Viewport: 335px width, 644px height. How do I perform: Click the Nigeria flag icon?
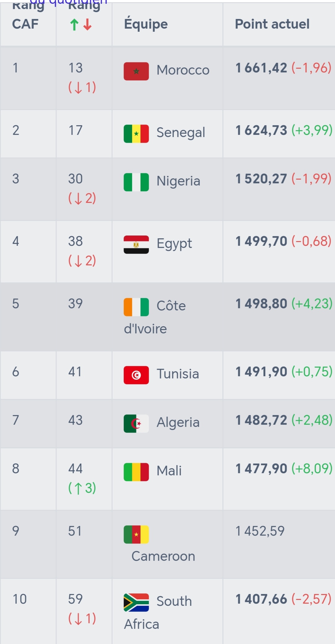(x=136, y=182)
